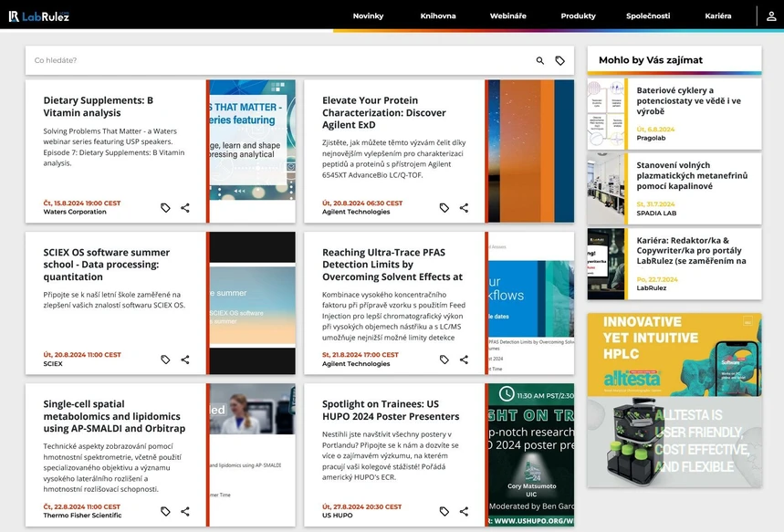This screenshot has width=784, height=532.
Task: Open 'SCIEX OS software summer school' title
Action: [x=107, y=265]
